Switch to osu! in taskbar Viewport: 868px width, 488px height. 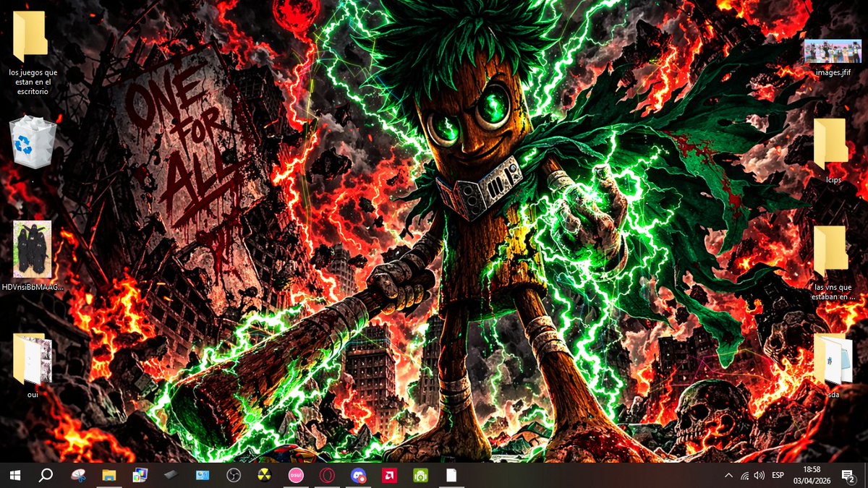click(296, 475)
